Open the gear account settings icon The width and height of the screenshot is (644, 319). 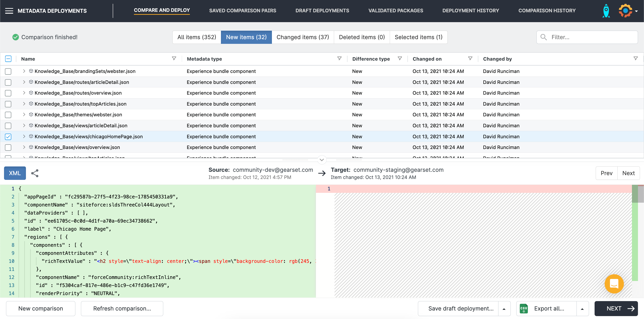coord(625,11)
